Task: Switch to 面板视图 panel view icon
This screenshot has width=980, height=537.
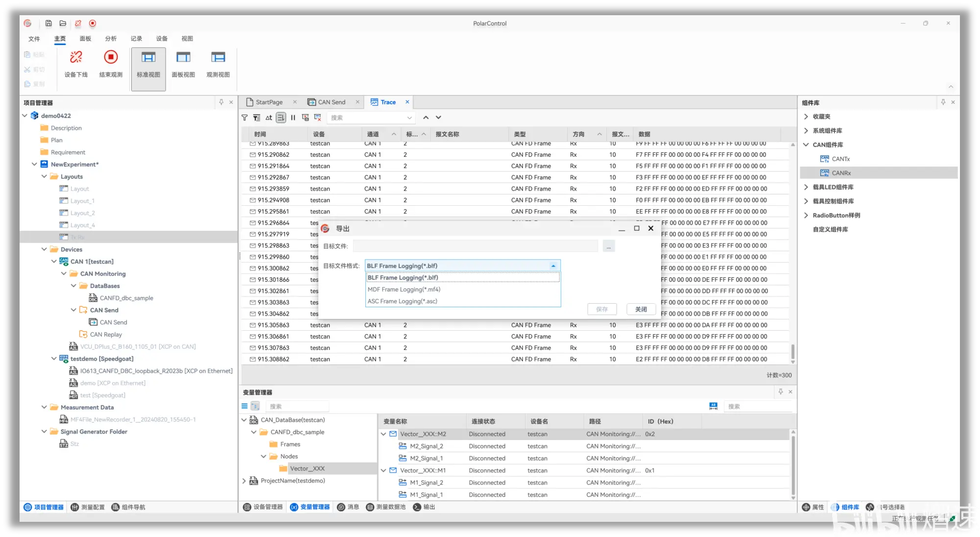Action: click(183, 58)
